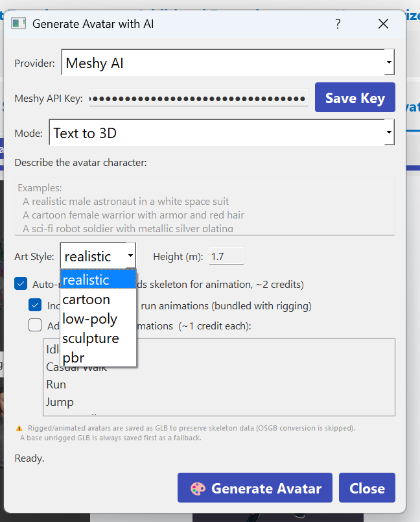Click the question mark help icon
Image resolution: width=420 pixels, height=522 pixels.
338,23
